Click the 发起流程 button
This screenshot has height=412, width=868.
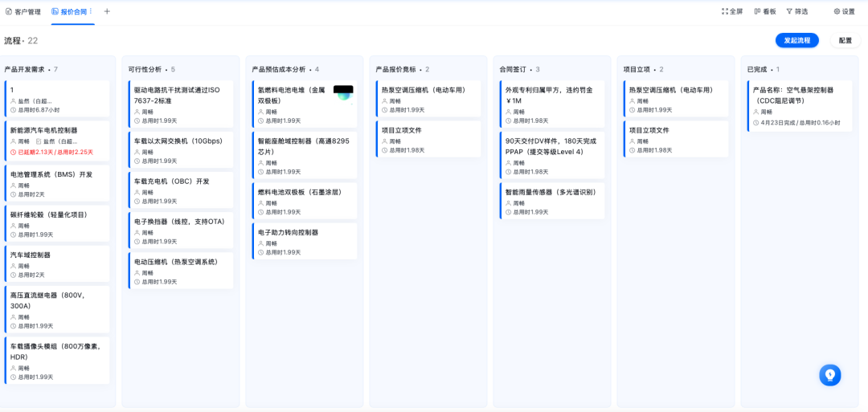(x=796, y=40)
